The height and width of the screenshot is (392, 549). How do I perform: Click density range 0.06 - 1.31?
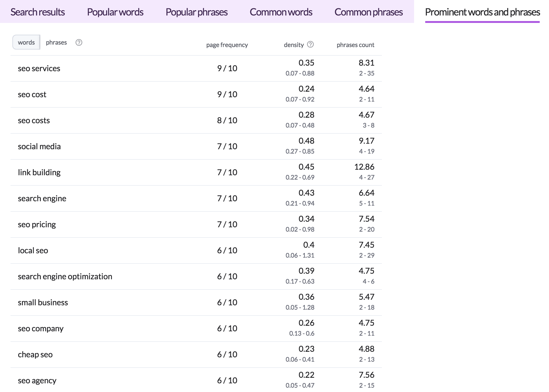click(x=300, y=255)
